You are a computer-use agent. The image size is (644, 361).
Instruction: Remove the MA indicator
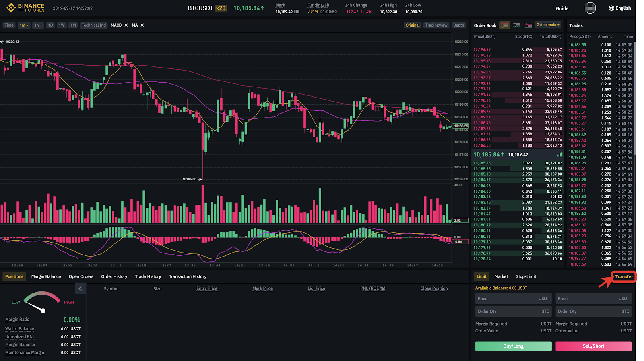(142, 25)
